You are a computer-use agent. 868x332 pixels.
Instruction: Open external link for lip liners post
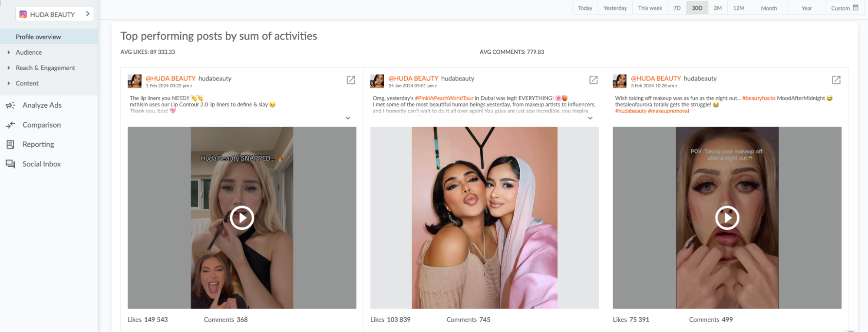click(351, 80)
